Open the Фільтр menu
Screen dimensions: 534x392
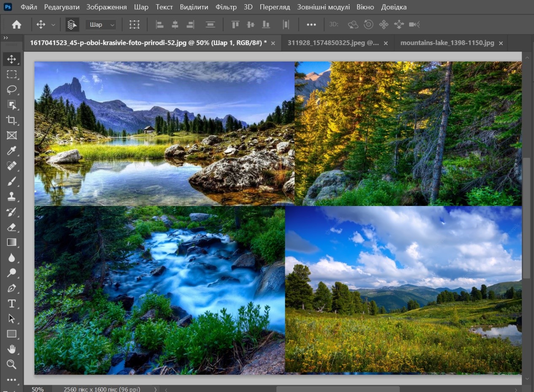click(x=226, y=7)
